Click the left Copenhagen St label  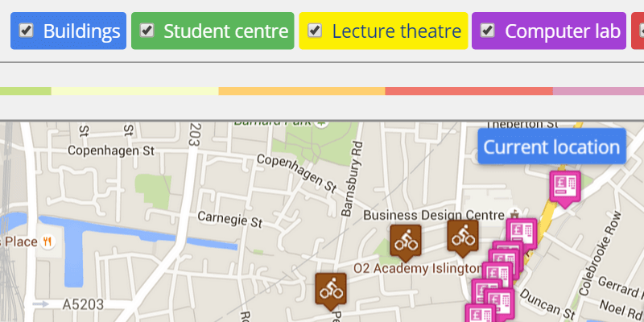pos(111,151)
